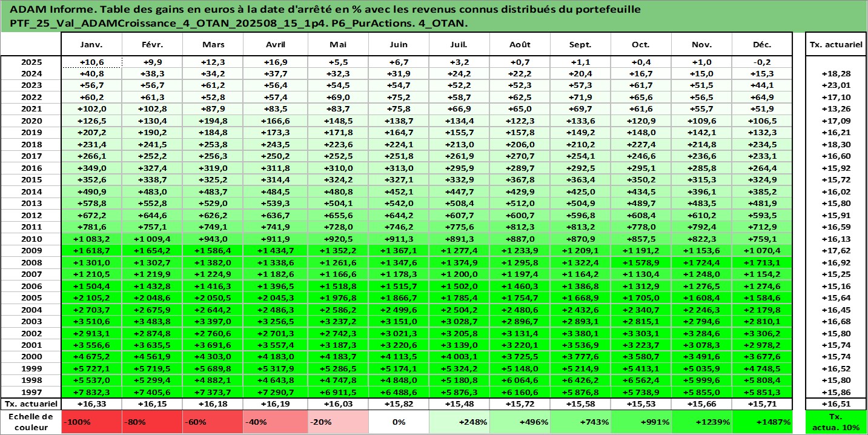Viewport: 868px width, 435px height.
Task: Select the 2020 year row label
Action: (31, 121)
